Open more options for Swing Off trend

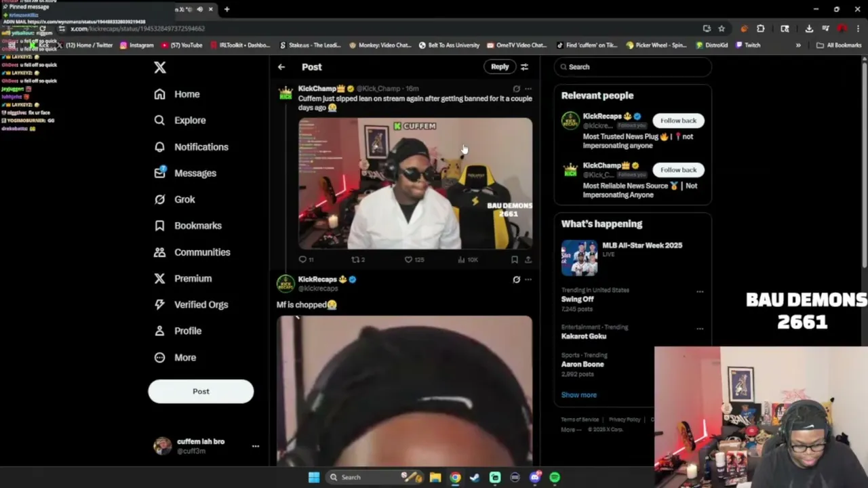(x=700, y=292)
